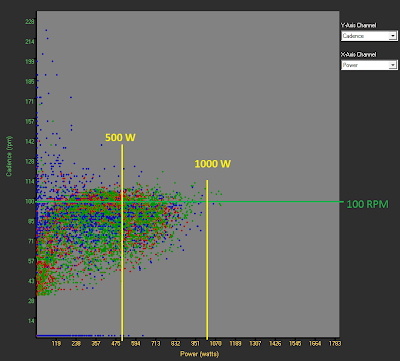This screenshot has height=361, width=400.
Task: Click the yellow 1000 W vertical line
Action: 207,260
